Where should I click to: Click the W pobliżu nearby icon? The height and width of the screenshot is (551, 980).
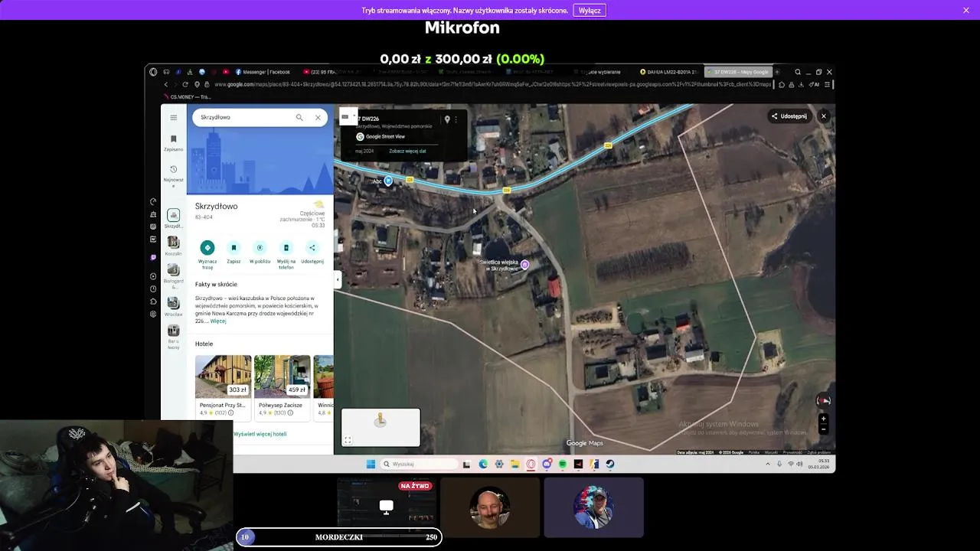tap(260, 247)
